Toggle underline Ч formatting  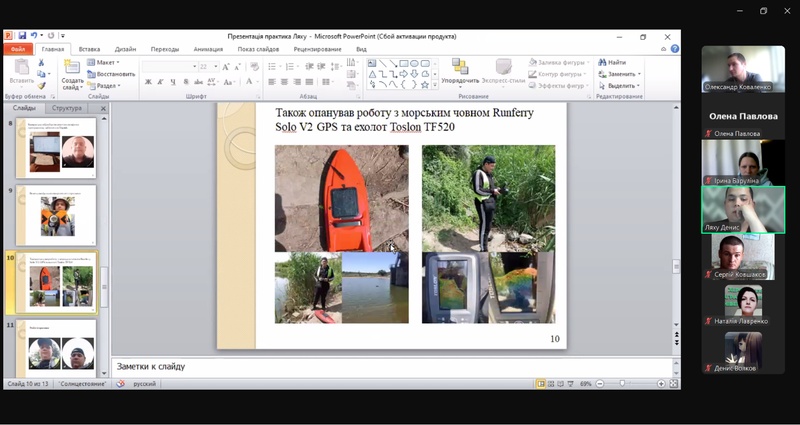coord(173,82)
